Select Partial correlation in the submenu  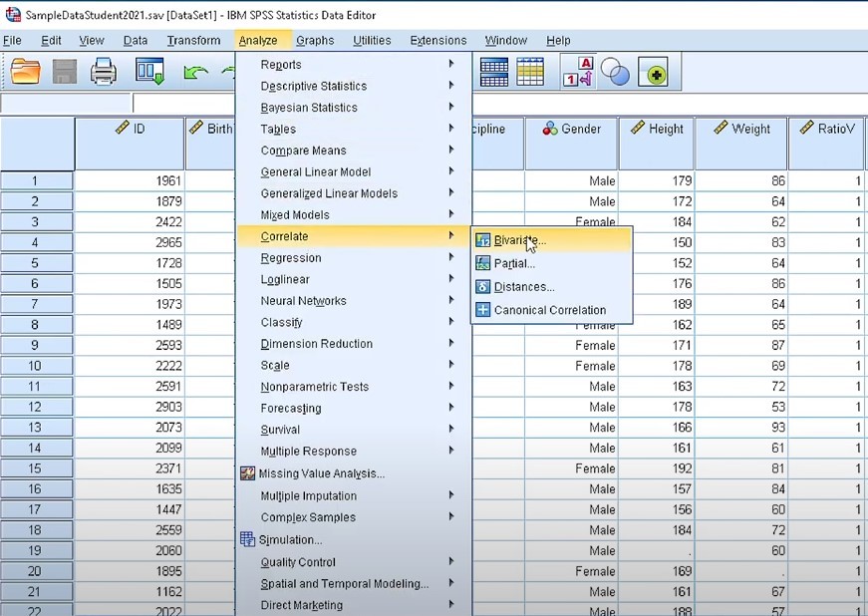[x=551, y=263]
